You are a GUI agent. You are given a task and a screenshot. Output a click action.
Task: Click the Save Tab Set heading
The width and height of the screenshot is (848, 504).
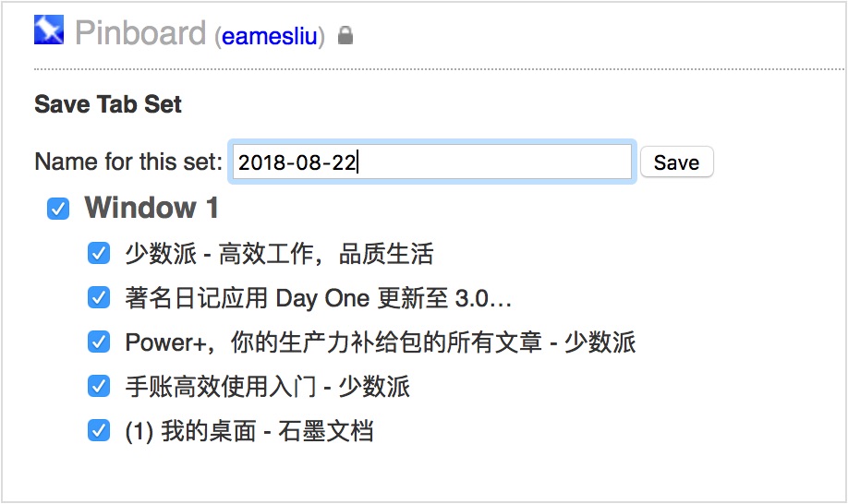tap(108, 104)
